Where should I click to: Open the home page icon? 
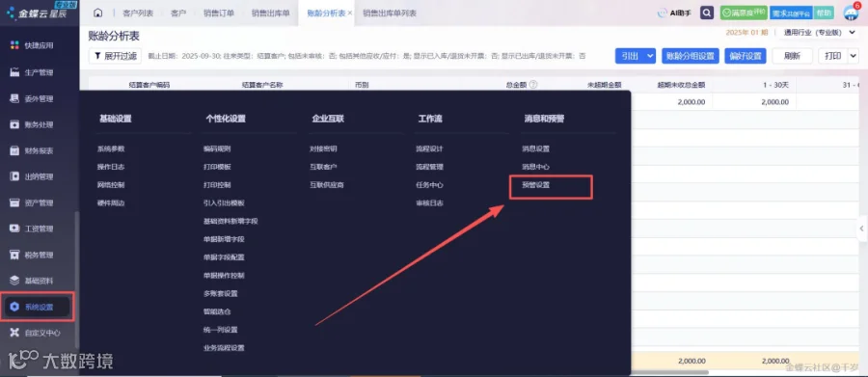point(98,13)
